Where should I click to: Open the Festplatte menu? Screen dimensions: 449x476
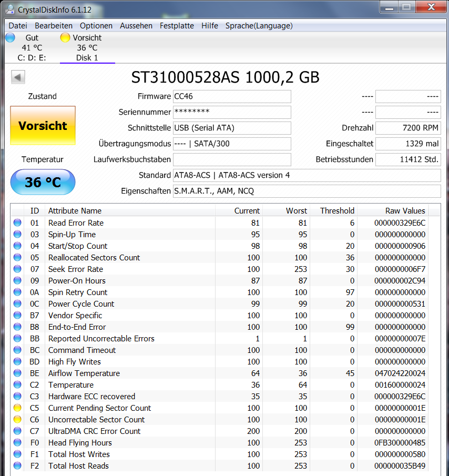(177, 26)
